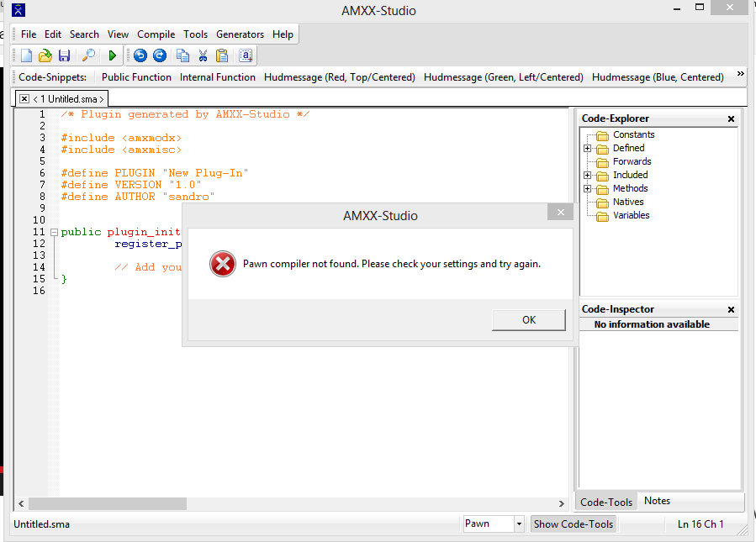756x542 pixels.
Task: Click the Natives folder icon
Action: (x=602, y=203)
